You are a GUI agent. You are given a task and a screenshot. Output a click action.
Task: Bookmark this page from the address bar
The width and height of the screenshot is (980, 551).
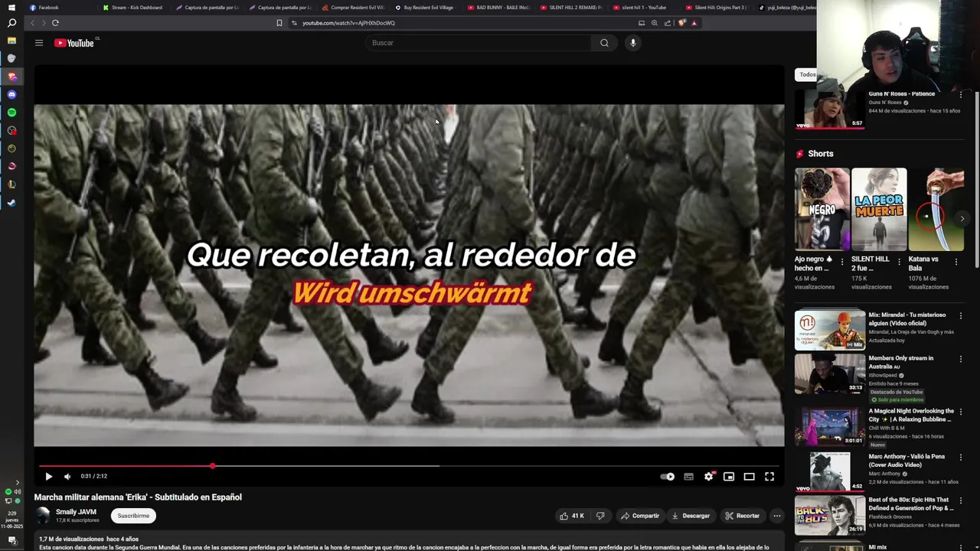tap(279, 23)
